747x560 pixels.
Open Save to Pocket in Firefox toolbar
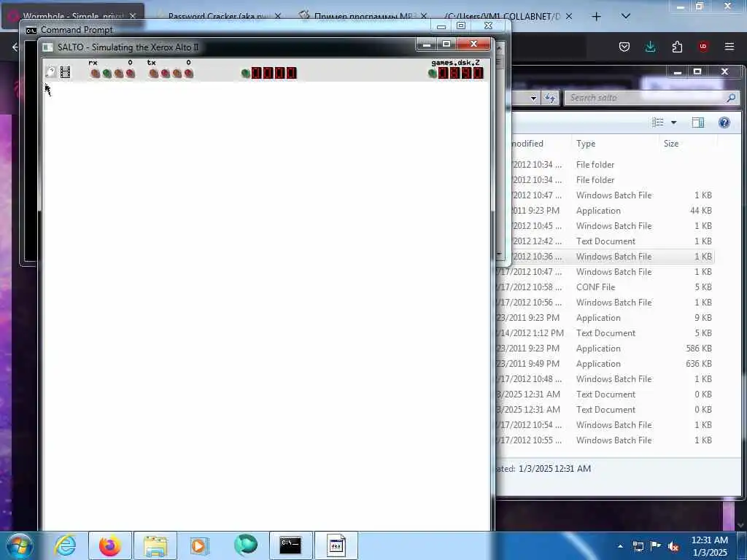tap(624, 47)
